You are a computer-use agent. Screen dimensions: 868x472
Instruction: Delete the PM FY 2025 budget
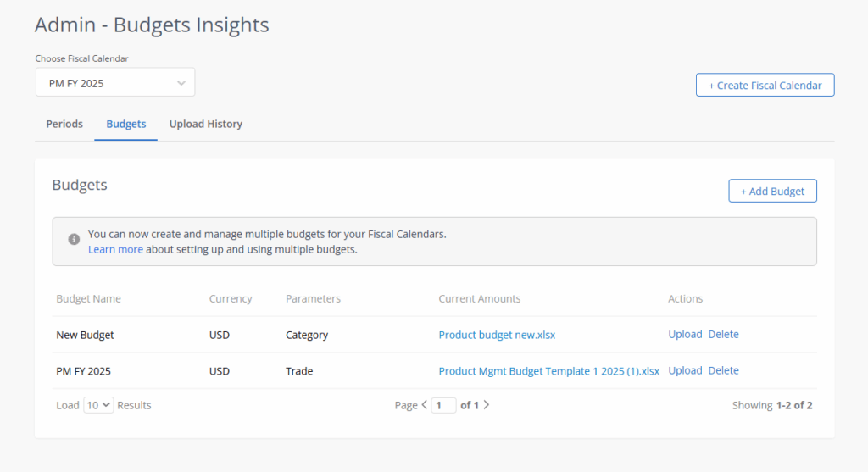723,371
